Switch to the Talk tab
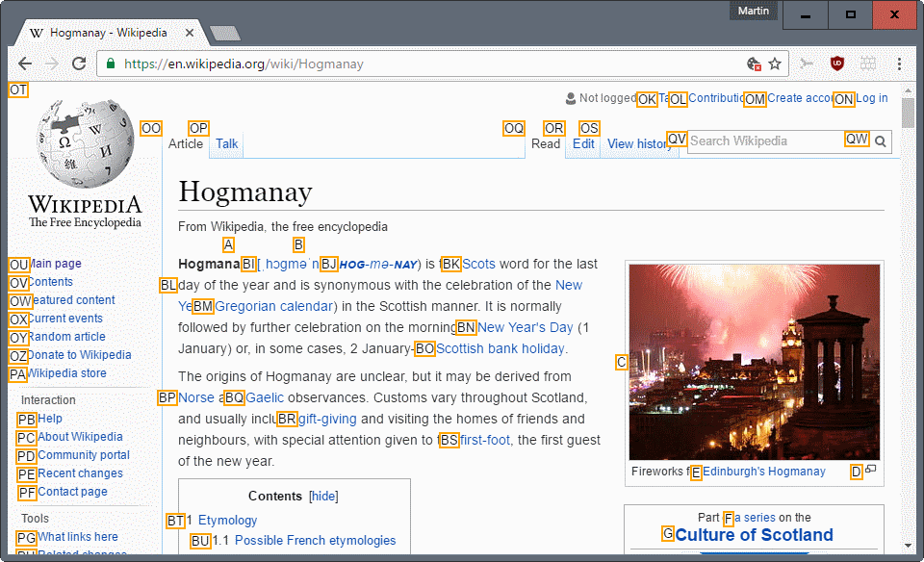This screenshot has width=924, height=562. point(225,143)
